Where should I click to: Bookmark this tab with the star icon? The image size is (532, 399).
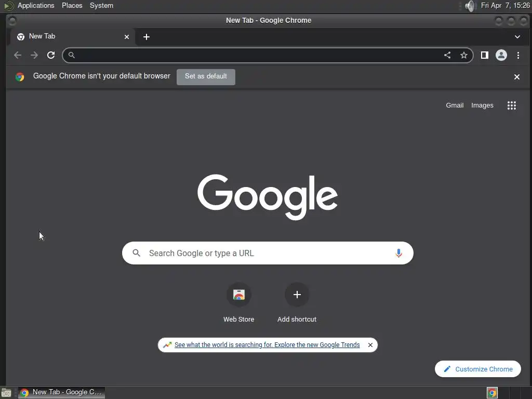pos(464,55)
